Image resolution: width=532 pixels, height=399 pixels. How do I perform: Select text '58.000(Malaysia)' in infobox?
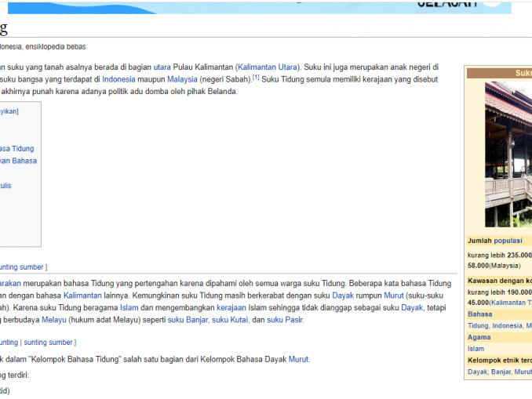(x=494, y=266)
